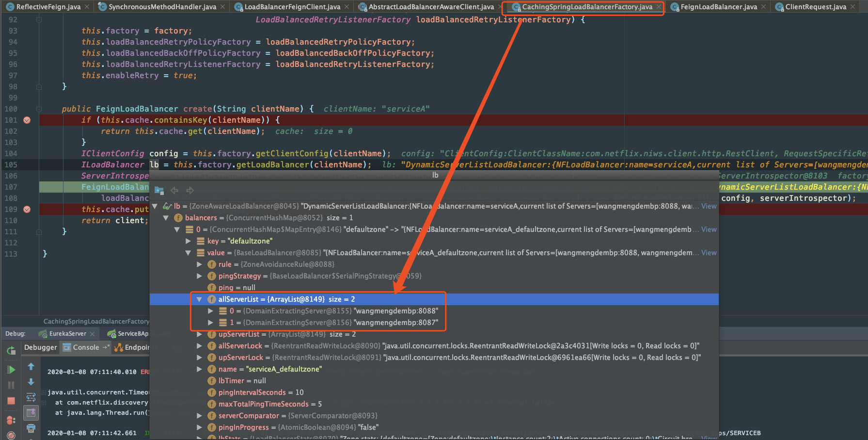Navigate back arrow in lb popup

[174, 190]
